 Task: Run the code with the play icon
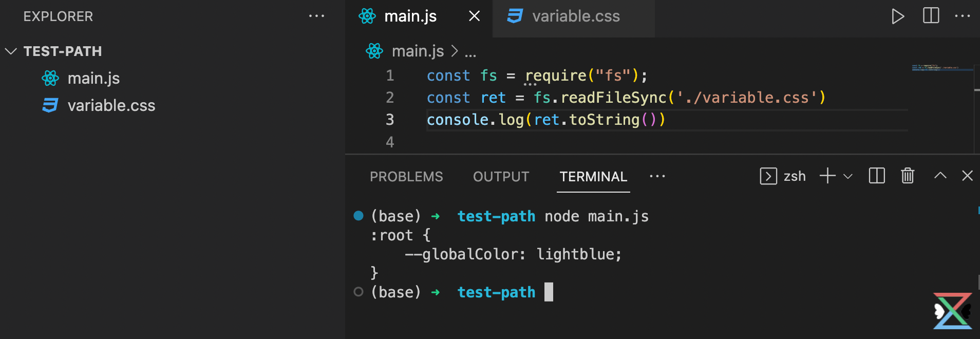[897, 16]
